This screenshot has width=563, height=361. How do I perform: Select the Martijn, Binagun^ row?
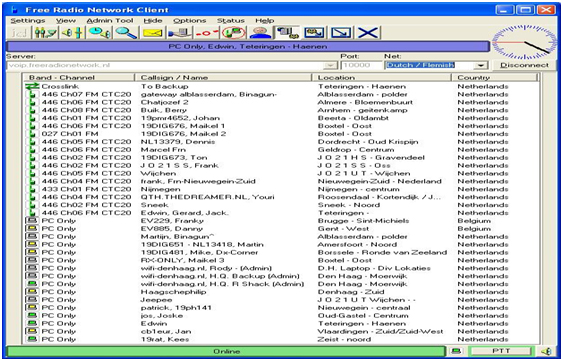coord(282,237)
